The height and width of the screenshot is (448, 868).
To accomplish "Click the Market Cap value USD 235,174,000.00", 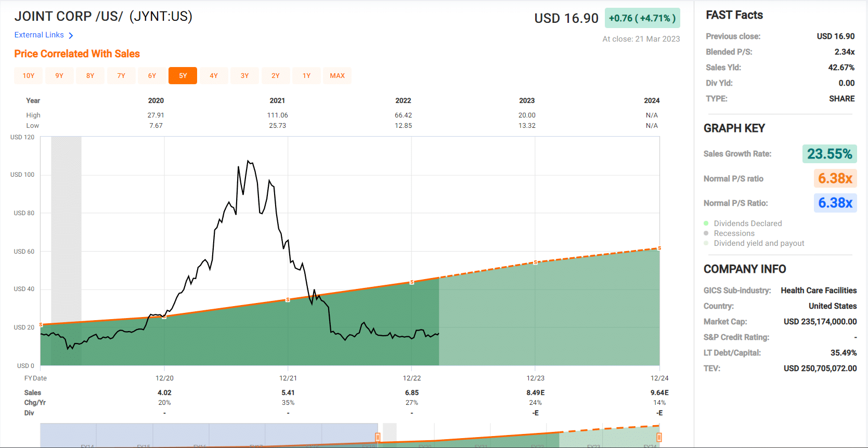I will [820, 322].
